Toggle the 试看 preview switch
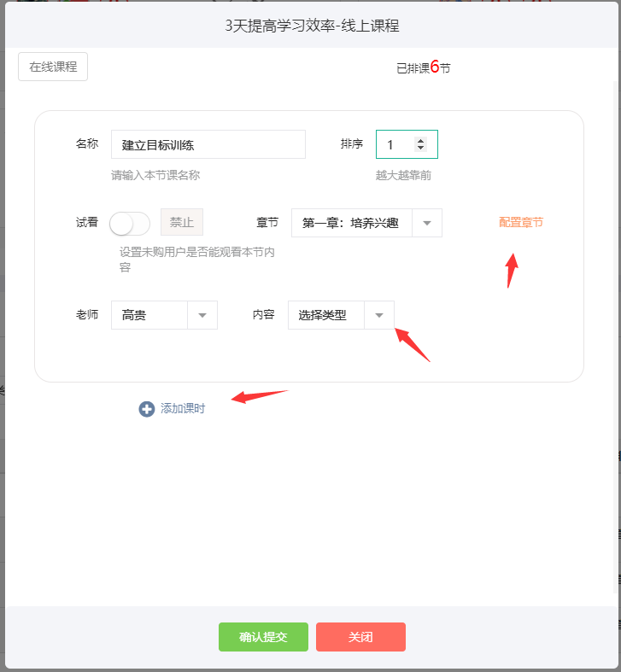Screen dimensions: 621x672 (130, 223)
